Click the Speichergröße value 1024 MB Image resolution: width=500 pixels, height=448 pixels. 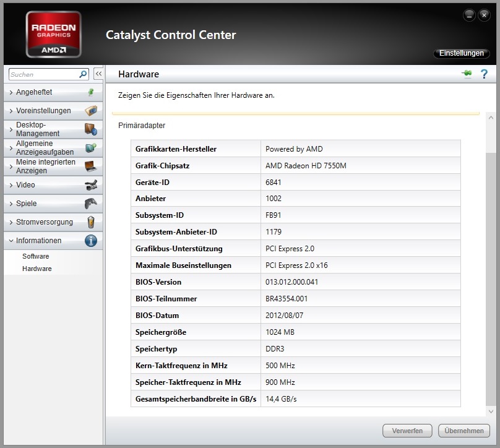pyautogui.click(x=280, y=332)
